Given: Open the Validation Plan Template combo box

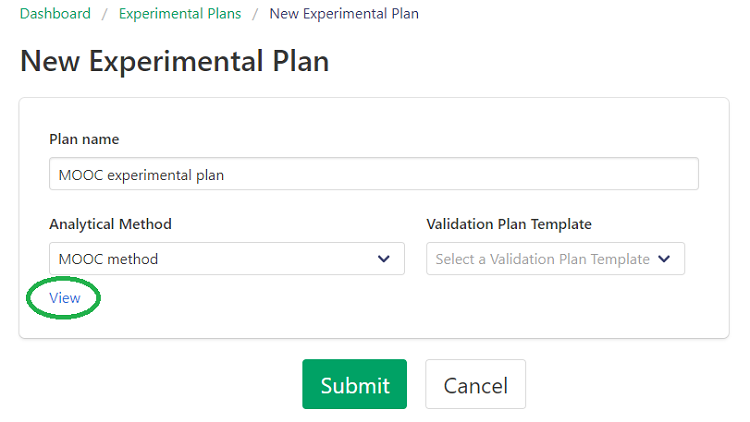Looking at the screenshot, I should 555,259.
